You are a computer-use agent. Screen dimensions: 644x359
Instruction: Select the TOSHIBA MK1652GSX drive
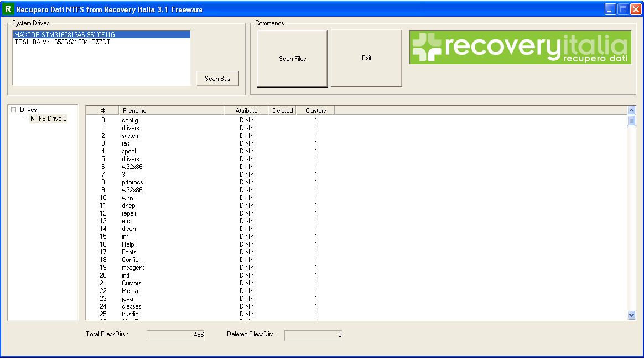point(63,42)
